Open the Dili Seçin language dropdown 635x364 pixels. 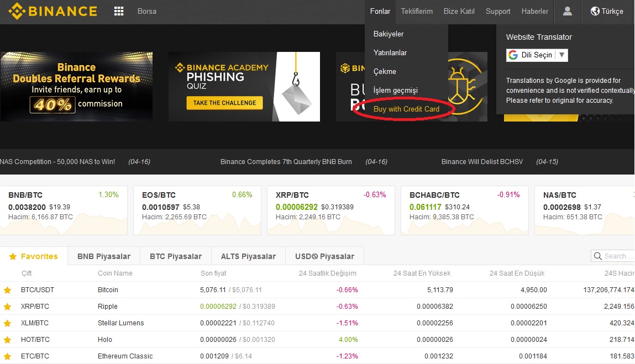pos(537,55)
